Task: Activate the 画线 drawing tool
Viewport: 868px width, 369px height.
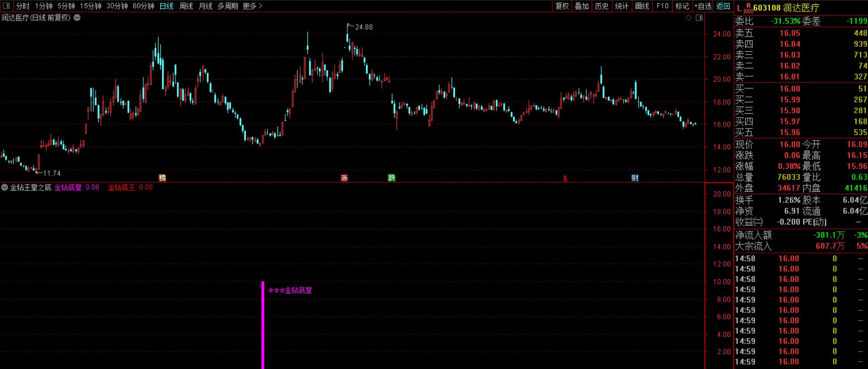Action: coord(642,6)
